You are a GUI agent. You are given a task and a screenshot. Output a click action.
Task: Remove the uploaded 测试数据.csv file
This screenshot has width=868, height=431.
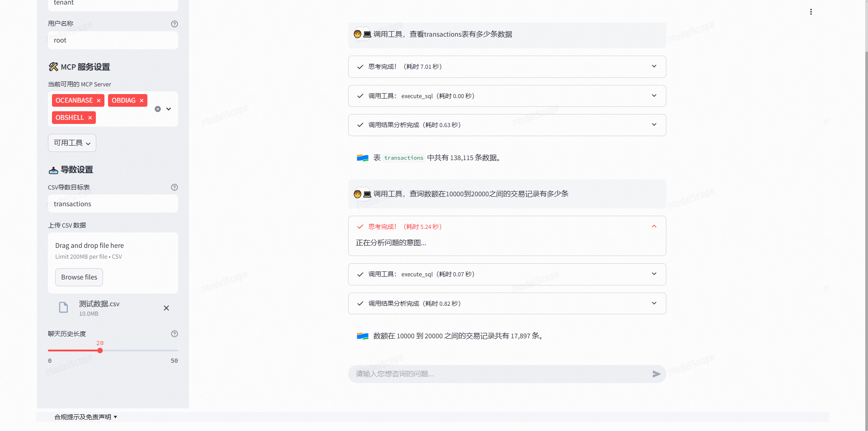(166, 308)
